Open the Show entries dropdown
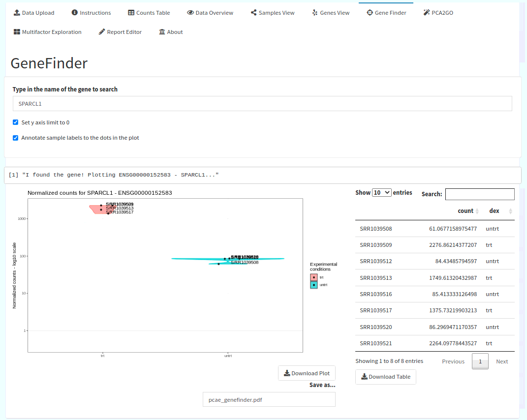 point(382,192)
